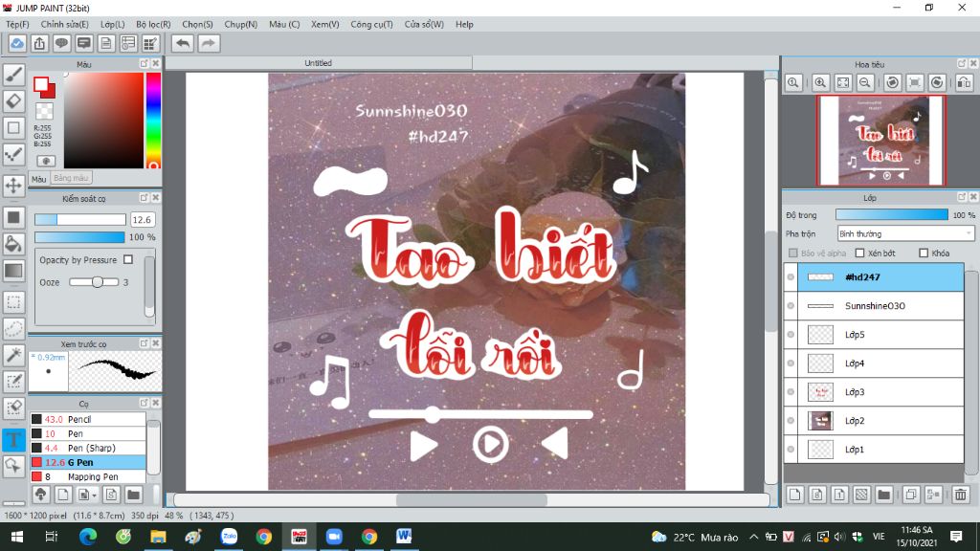
Task: Select the Pencil brush
Action: click(x=87, y=419)
